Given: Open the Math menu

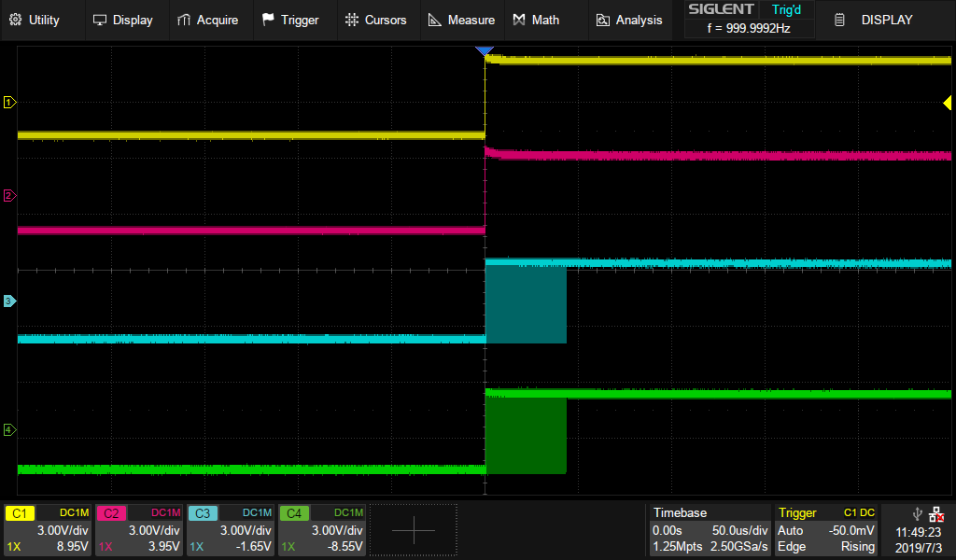Looking at the screenshot, I should coord(536,20).
